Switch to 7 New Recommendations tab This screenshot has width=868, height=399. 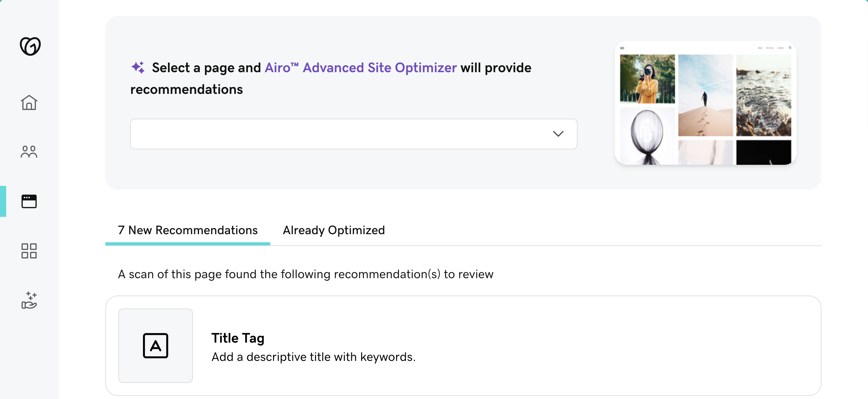(x=188, y=230)
